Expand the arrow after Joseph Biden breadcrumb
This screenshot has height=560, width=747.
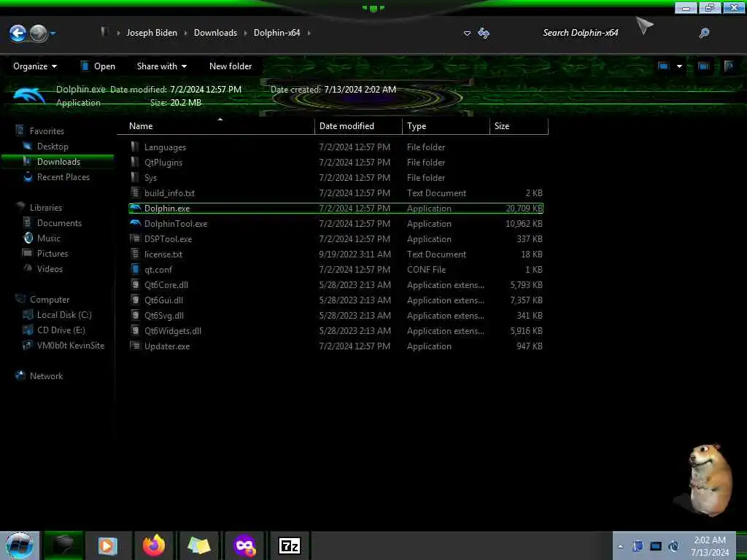(x=185, y=33)
